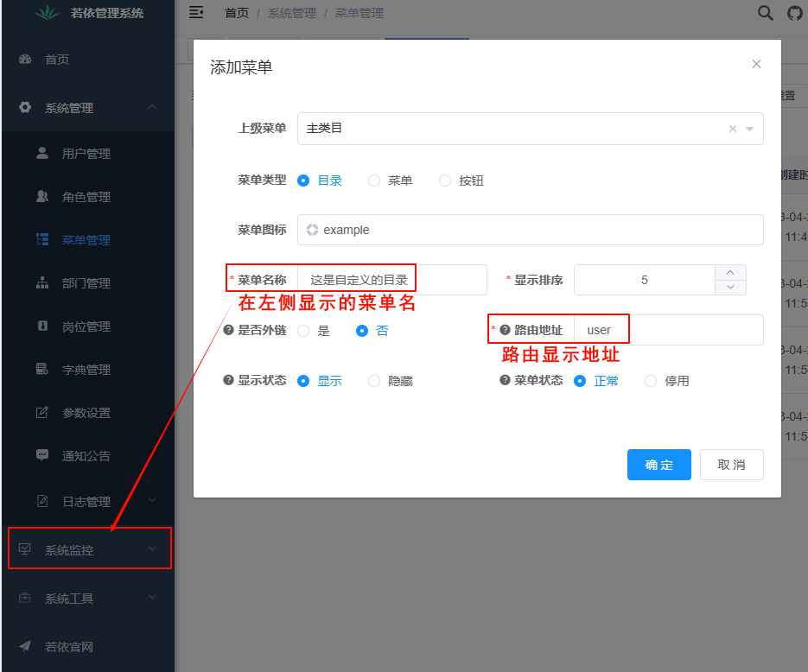
Task: Click the 首页 dashboard icon
Action: click(x=25, y=60)
